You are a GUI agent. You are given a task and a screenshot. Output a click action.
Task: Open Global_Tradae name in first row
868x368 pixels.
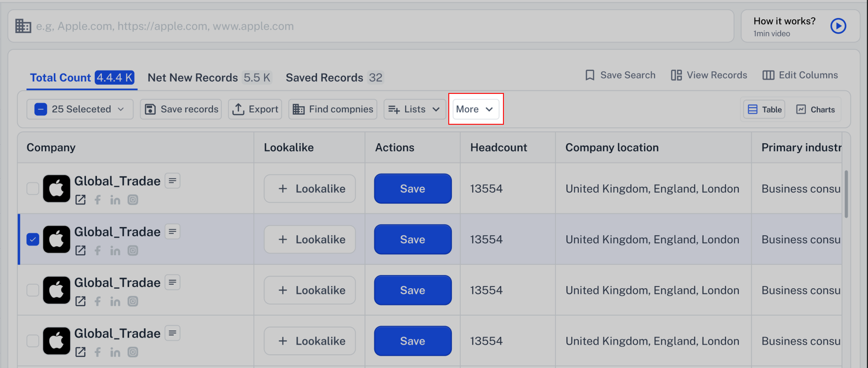point(117,181)
